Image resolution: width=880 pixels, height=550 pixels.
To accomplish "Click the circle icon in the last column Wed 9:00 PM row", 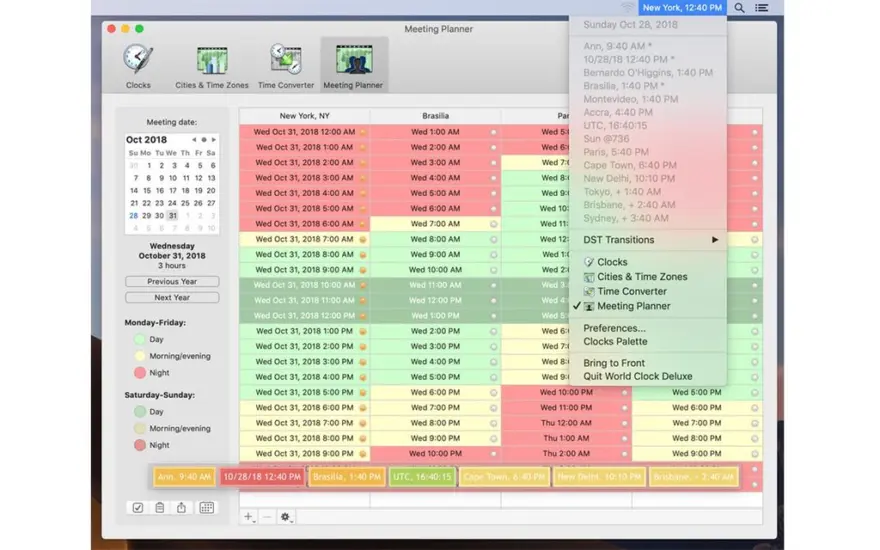I will coord(755,454).
